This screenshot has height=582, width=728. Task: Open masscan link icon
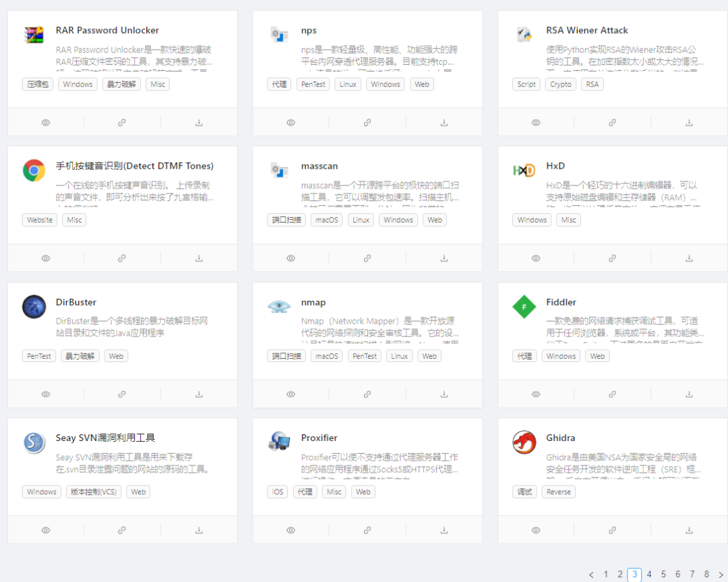367,258
